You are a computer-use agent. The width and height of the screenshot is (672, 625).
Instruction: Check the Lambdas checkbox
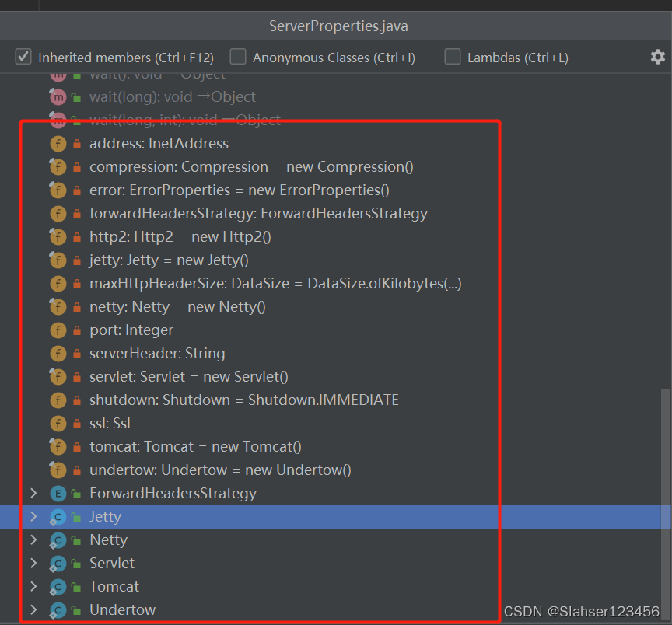pos(452,56)
